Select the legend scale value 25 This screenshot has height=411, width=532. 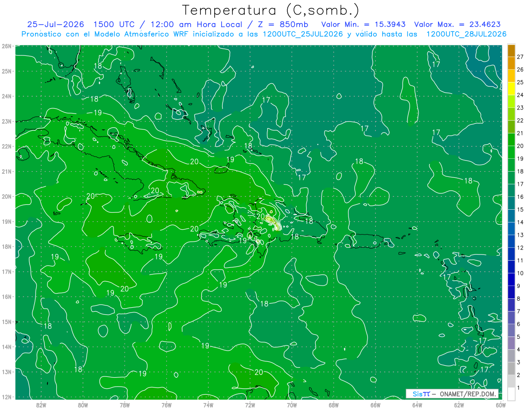tap(520, 82)
